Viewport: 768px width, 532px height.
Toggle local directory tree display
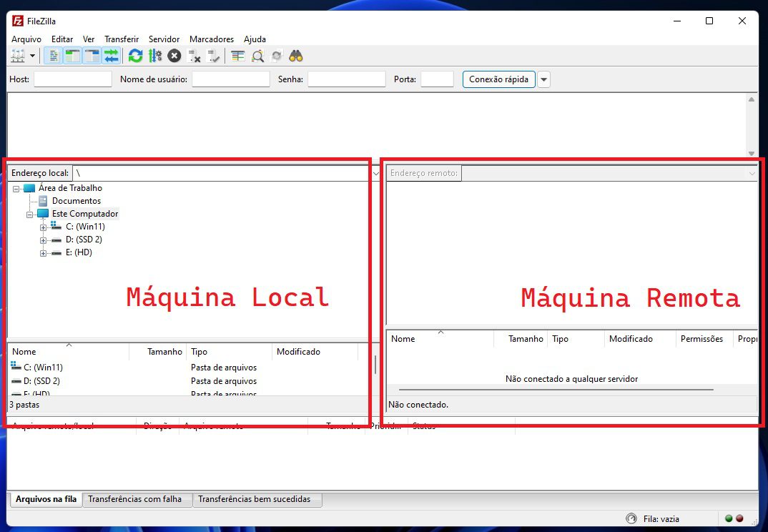pyautogui.click(x=72, y=56)
